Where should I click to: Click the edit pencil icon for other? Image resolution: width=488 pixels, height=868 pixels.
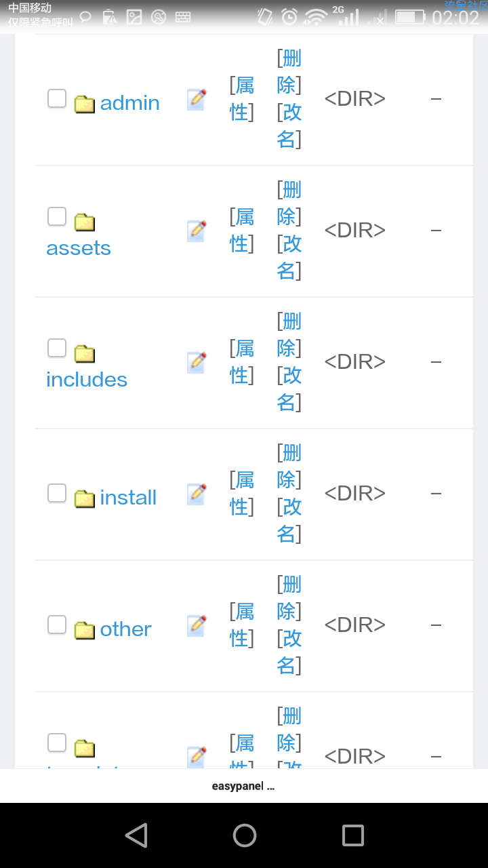(197, 626)
